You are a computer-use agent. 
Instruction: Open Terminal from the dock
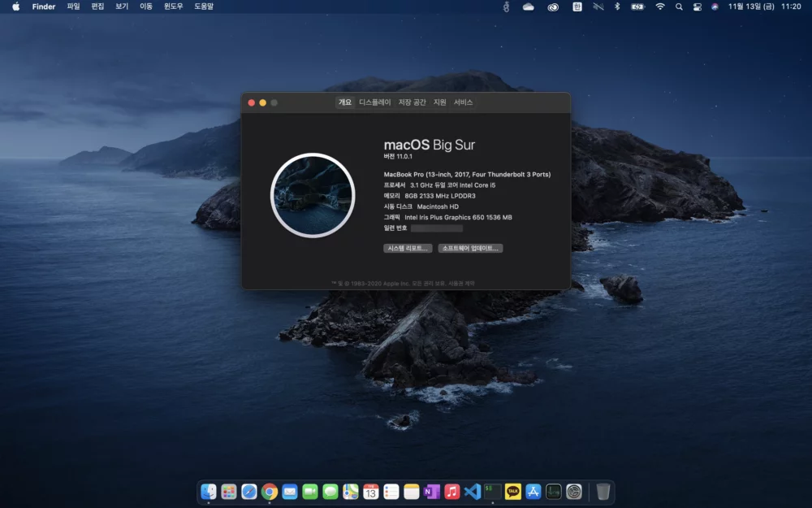[493, 492]
